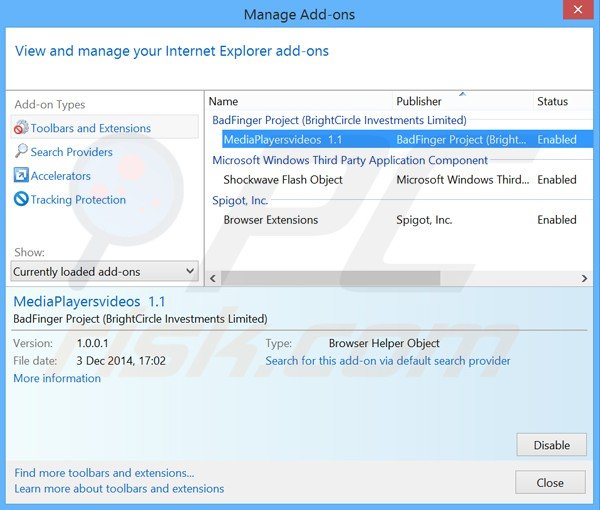The width and height of the screenshot is (600, 510).
Task: Click the Toolbars and Extensions gear icon
Action: (x=21, y=127)
